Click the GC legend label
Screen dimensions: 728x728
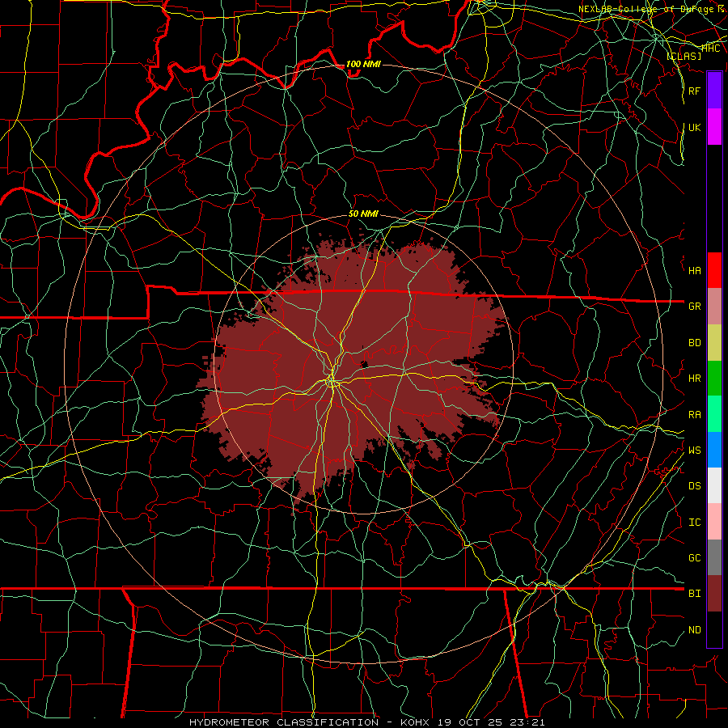click(694, 558)
